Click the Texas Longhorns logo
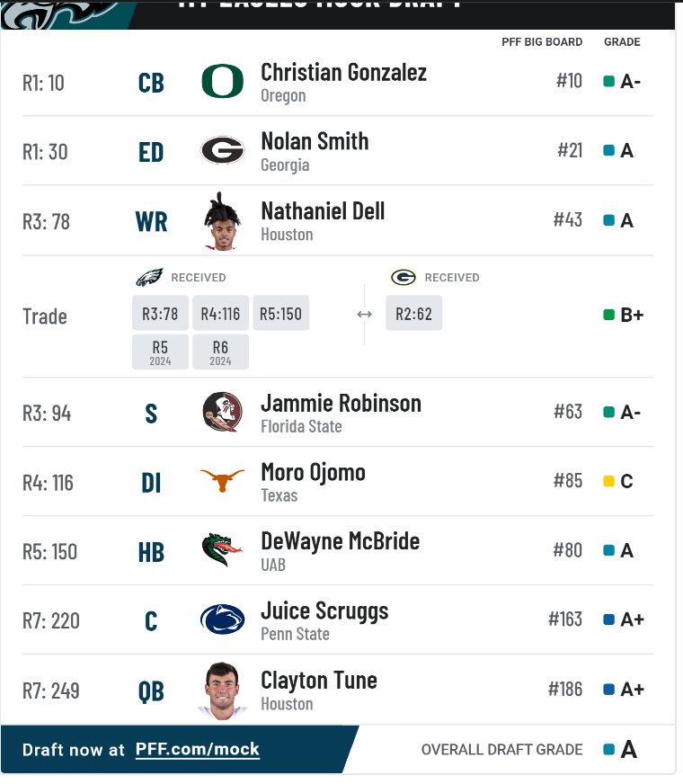The width and height of the screenshot is (683, 784). pos(222,481)
